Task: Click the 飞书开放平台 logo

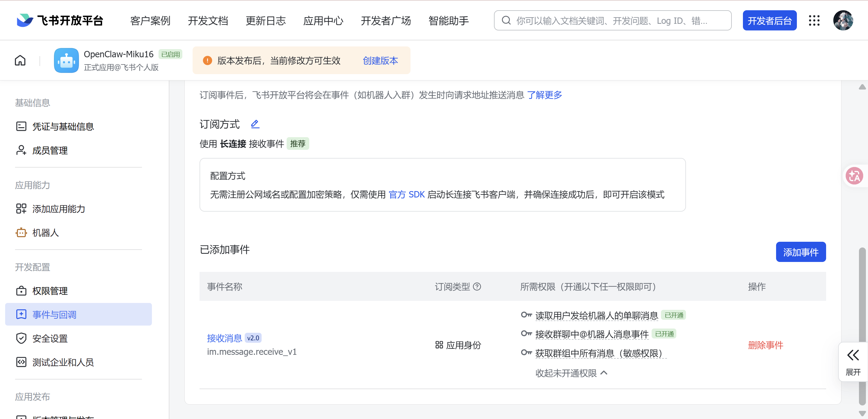Action: (x=60, y=20)
